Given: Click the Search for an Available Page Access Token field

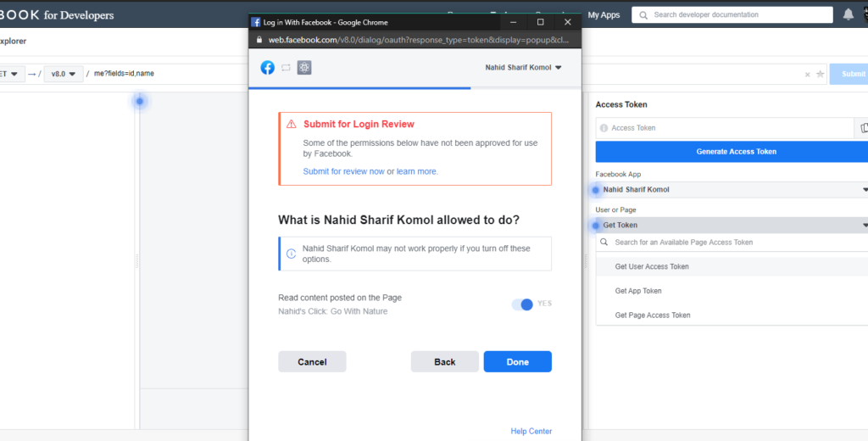Looking at the screenshot, I should (x=732, y=242).
